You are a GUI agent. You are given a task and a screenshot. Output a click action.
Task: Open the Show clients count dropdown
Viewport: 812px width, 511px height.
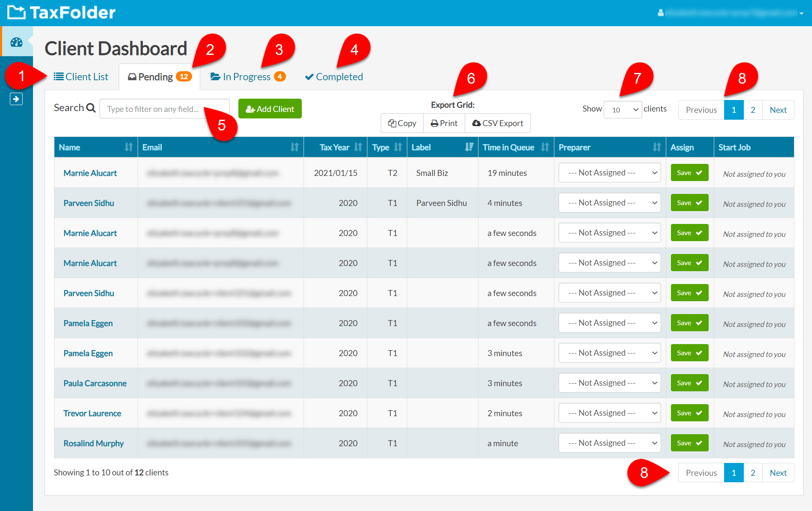tap(623, 109)
